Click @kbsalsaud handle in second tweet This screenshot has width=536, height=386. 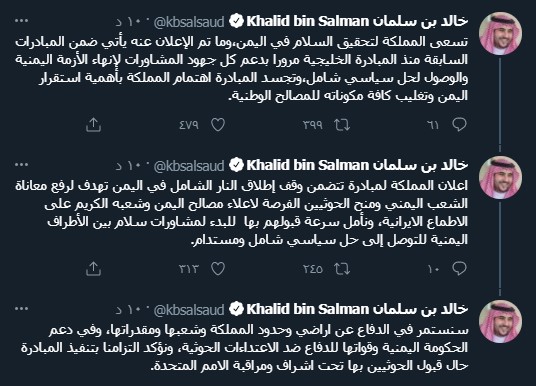189,166
